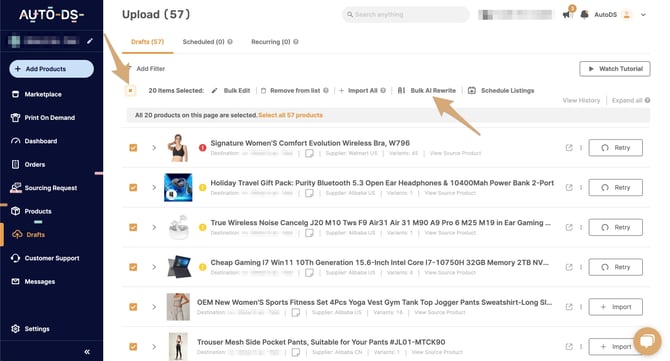Collapse the sidebar with double-chevron icon
670x361 pixels.
(87, 352)
